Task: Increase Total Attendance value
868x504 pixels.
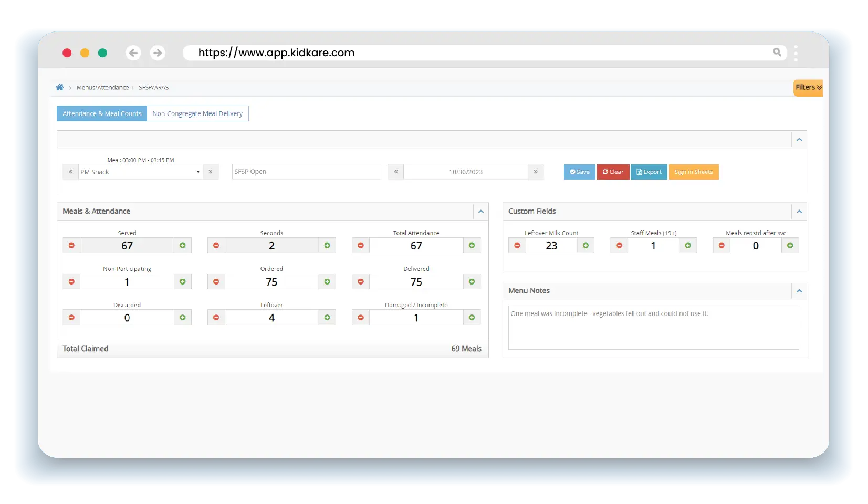Action: 472,245
